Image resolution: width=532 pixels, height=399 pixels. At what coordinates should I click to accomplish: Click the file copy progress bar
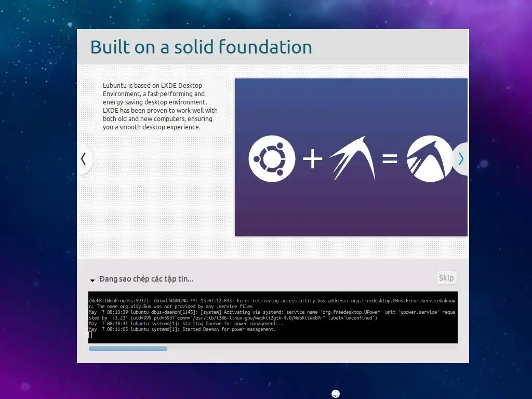(x=273, y=349)
